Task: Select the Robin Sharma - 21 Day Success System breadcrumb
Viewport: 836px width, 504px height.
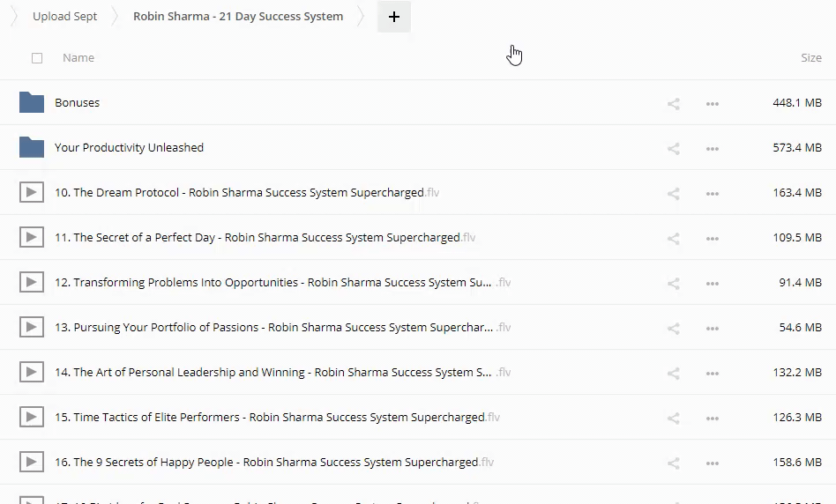Action: (238, 17)
